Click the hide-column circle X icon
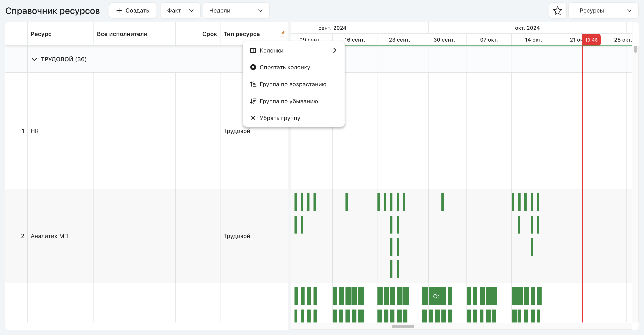Screen dimensions: 644x335 [x=253, y=67]
